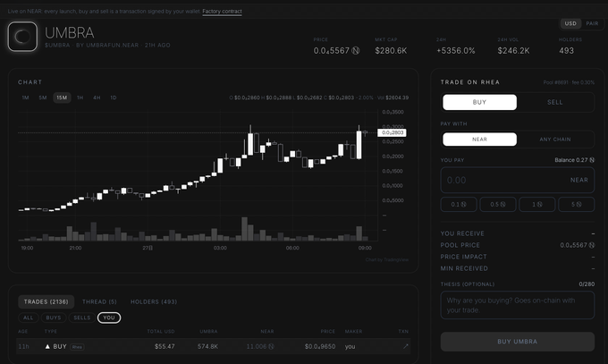This screenshot has height=364, width=608.
Task: Switch display to USD
Action: [570, 23]
